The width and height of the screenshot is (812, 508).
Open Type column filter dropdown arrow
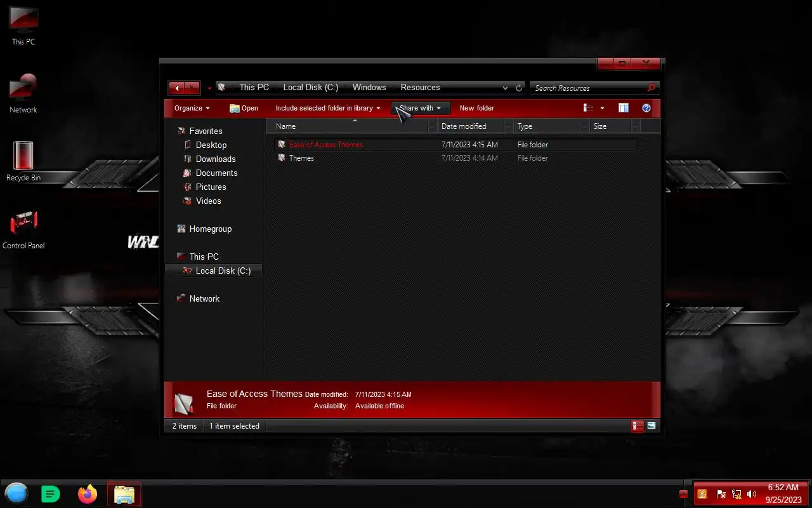click(x=584, y=126)
